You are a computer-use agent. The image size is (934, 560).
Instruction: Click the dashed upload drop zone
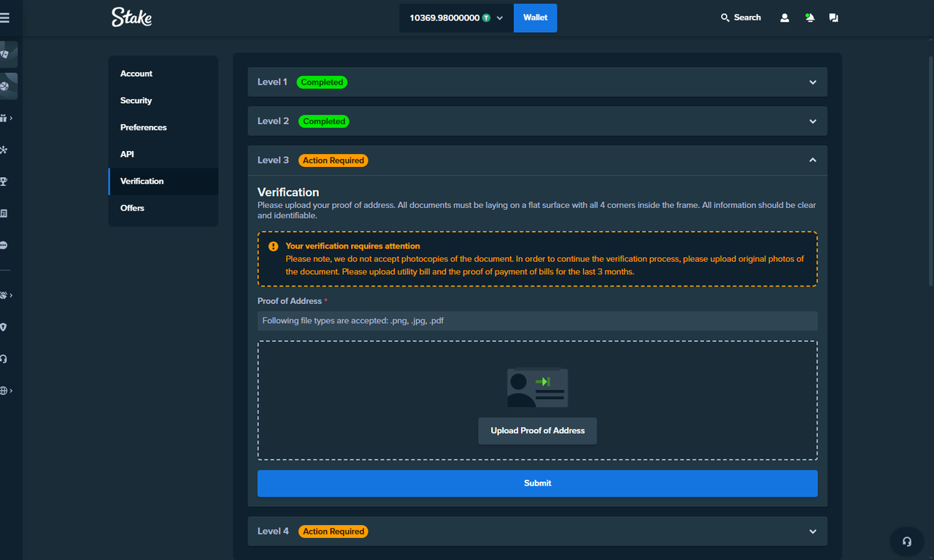538,400
